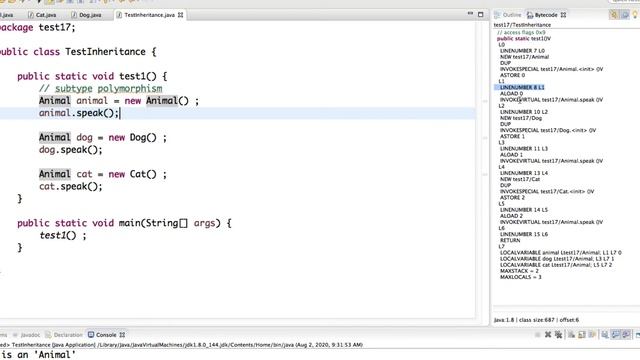This screenshot has height=360, width=640.
Task: Maximize the editor area
Action: click(x=481, y=15)
